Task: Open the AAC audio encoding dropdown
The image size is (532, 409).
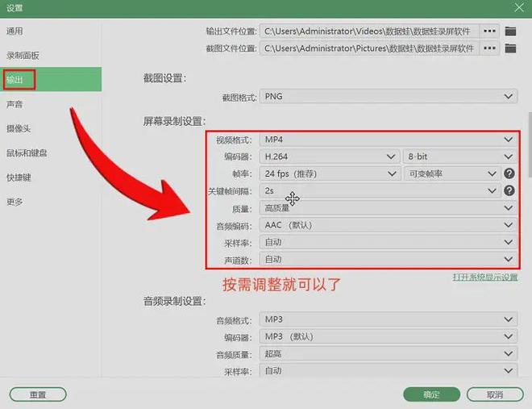Action: click(389, 225)
